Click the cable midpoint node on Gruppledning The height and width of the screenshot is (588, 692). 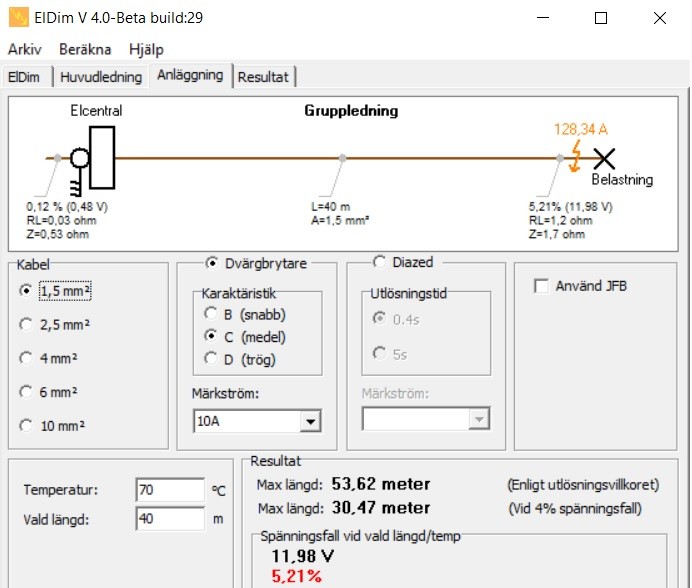coord(343,158)
